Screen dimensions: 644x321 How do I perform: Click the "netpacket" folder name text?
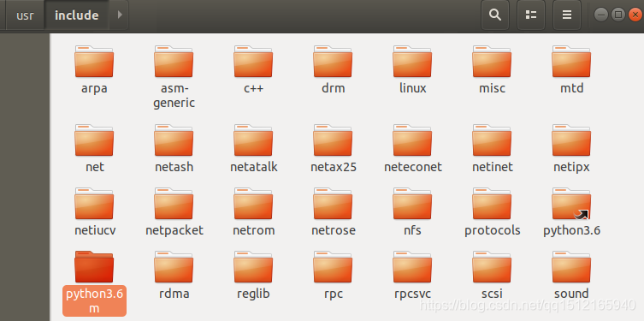tap(174, 230)
